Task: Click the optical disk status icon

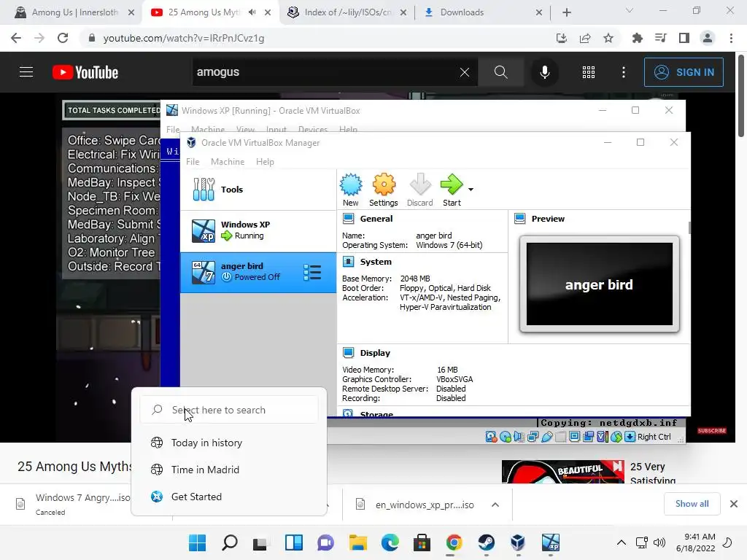Action: tap(506, 437)
